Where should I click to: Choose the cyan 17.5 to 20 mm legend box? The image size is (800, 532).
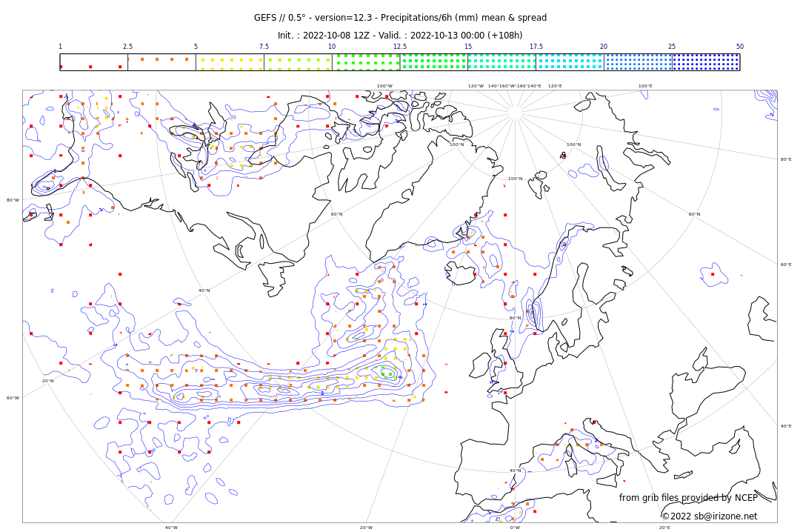tap(570, 62)
